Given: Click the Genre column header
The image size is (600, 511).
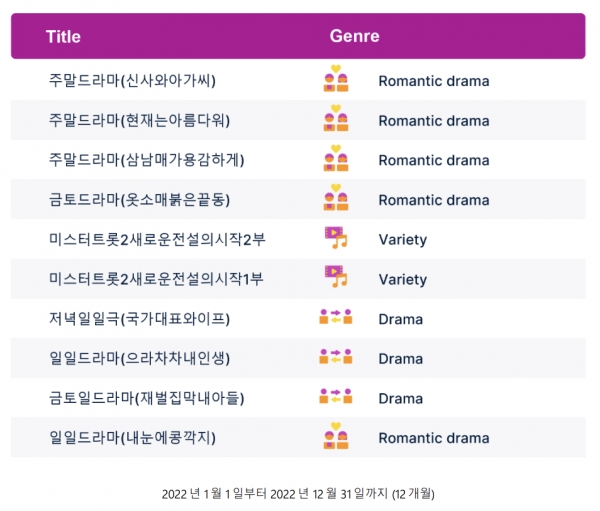Looking at the screenshot, I should (354, 36).
